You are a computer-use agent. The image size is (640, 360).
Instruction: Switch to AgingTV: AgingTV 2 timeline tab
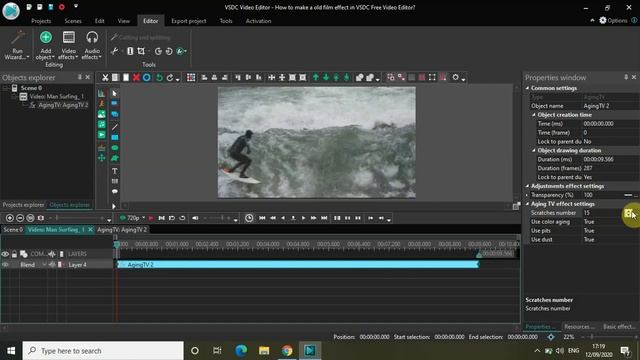coord(122,230)
